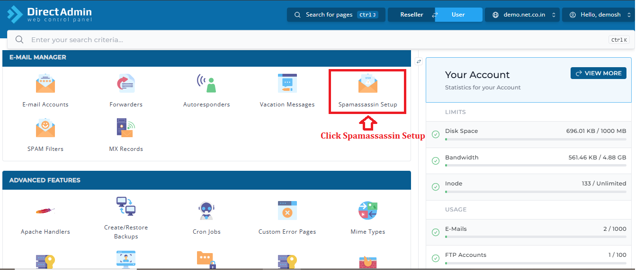644x272 pixels.
Task: Click the Cron Jobs label
Action: pos(206,232)
